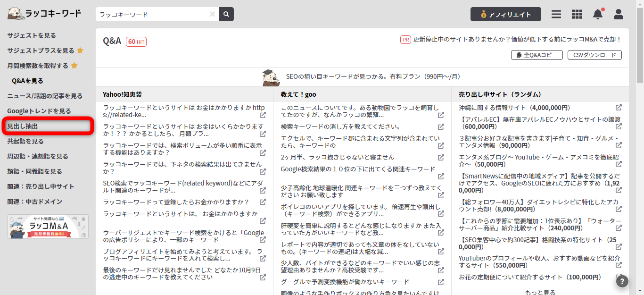Open the ３記事分お好きな記事を書きます listing

[539, 142]
